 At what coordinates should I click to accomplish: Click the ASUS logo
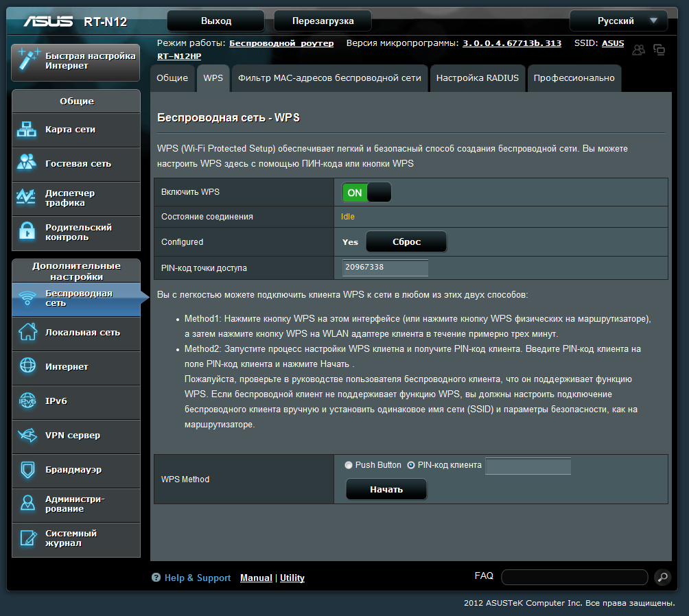point(48,21)
